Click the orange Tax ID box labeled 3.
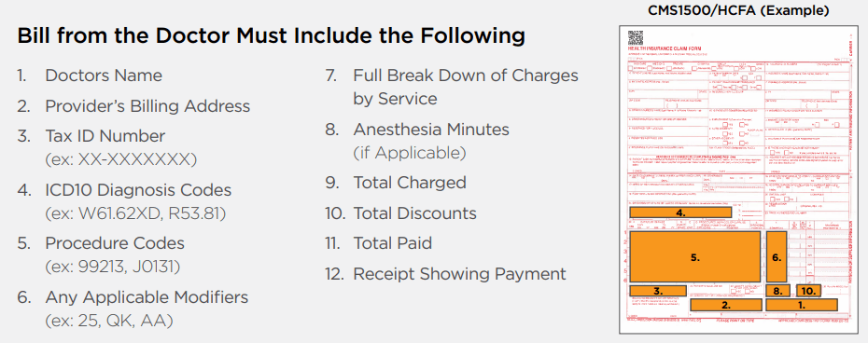 [658, 291]
